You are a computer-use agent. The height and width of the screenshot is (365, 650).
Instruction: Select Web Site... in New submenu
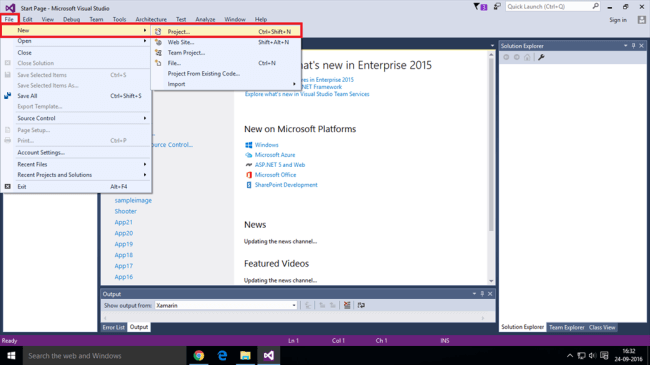(x=226, y=42)
